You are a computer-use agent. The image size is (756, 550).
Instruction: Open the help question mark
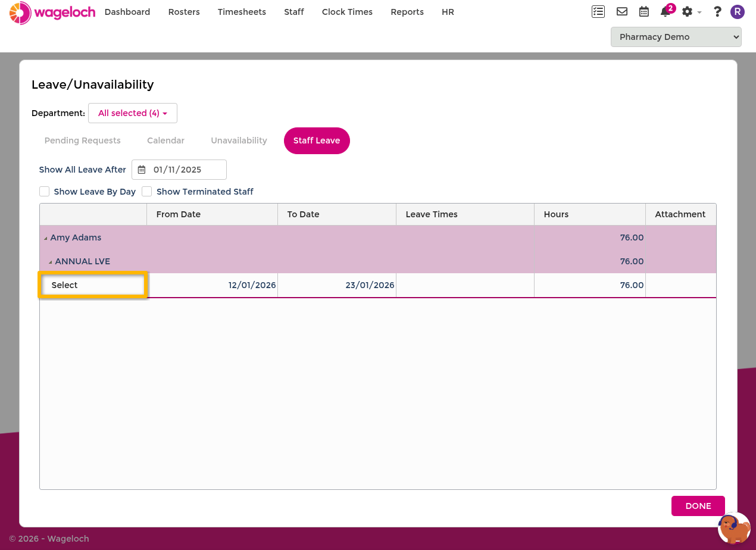(717, 11)
